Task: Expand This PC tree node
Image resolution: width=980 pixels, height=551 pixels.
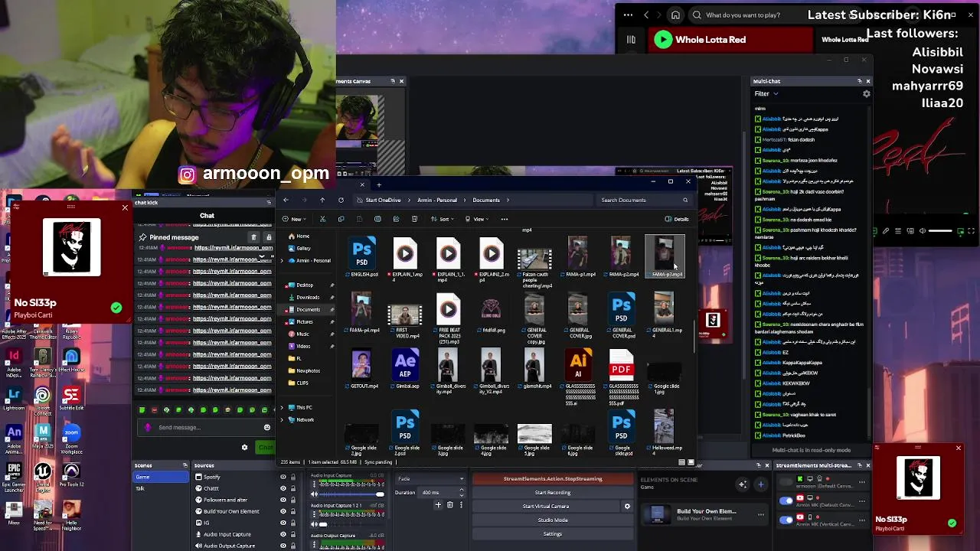Action: pos(282,408)
